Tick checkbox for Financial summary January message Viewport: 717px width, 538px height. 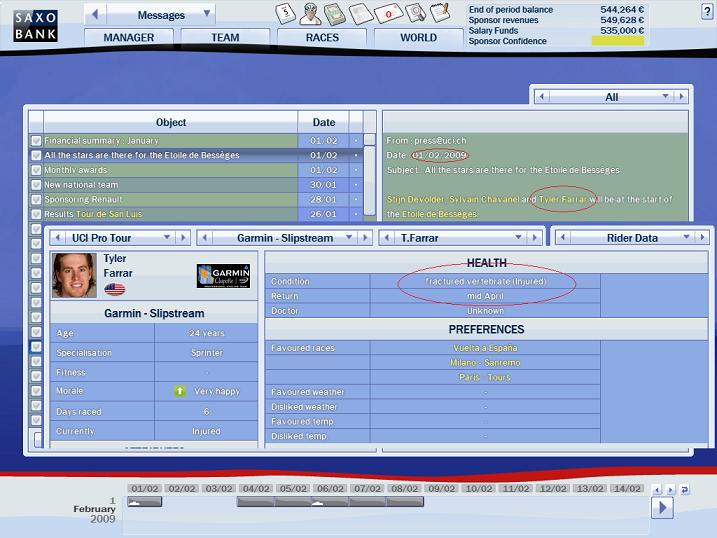click(x=36, y=141)
